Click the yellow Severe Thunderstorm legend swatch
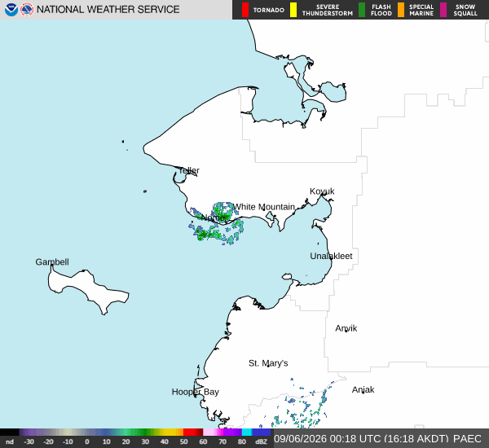This screenshot has height=448, width=489. point(293,10)
